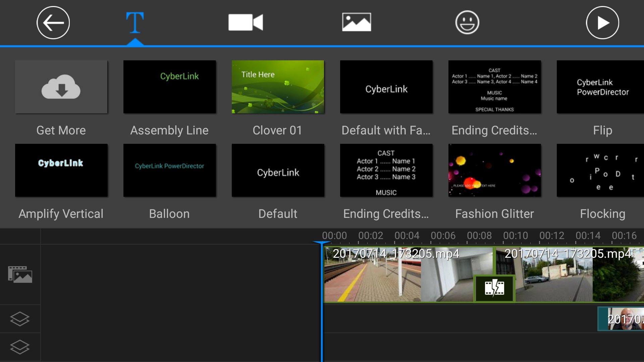Click the 00:12 mark on the timeline ruler
The width and height of the screenshot is (644, 362).
coord(552,236)
